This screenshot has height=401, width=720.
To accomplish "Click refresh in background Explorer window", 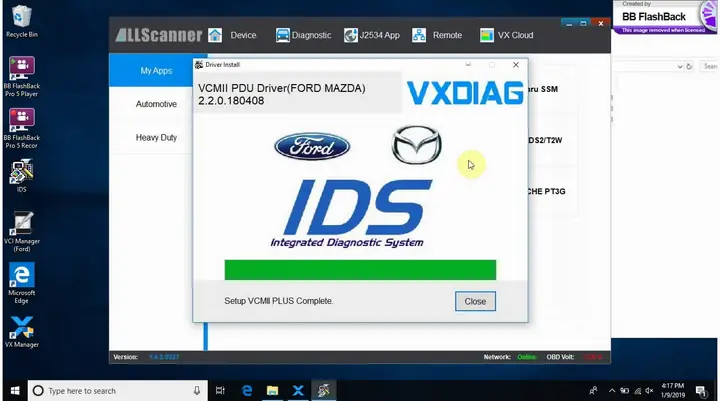I will pyautogui.click(x=689, y=67).
